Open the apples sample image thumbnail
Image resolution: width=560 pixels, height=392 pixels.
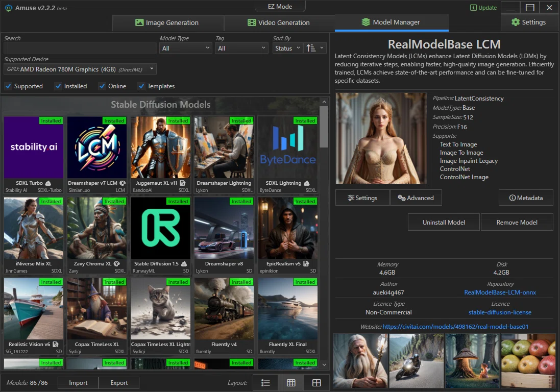coord(528,360)
